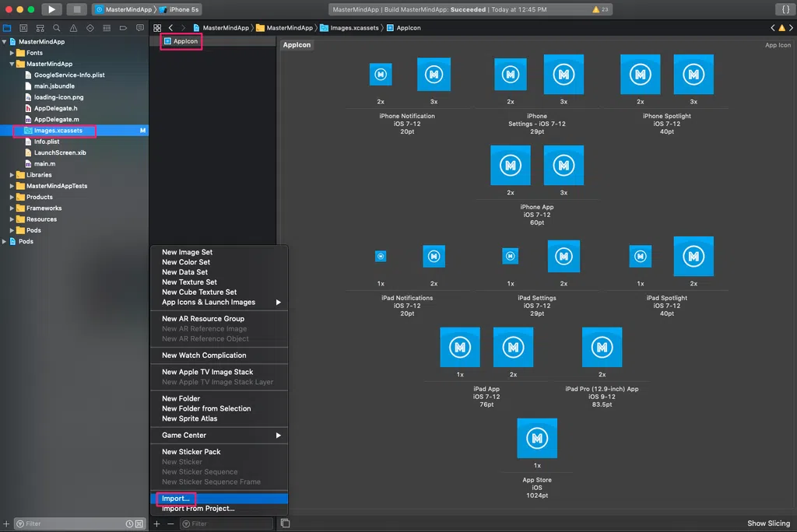
Task: Click the asset list Filter field
Action: [x=226, y=523]
